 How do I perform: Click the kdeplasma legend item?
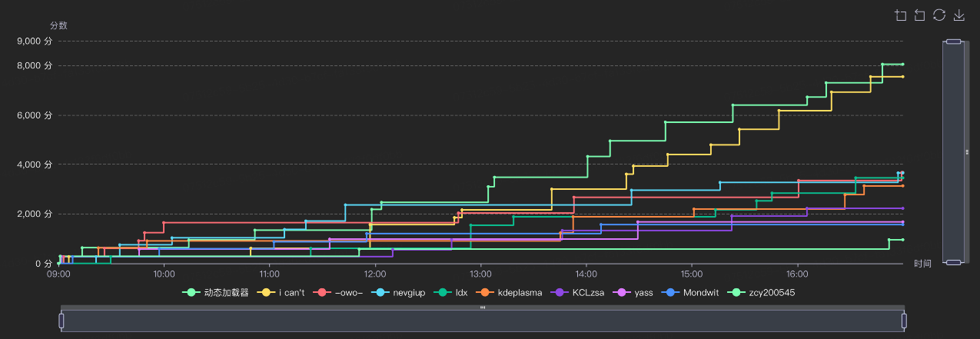point(510,293)
